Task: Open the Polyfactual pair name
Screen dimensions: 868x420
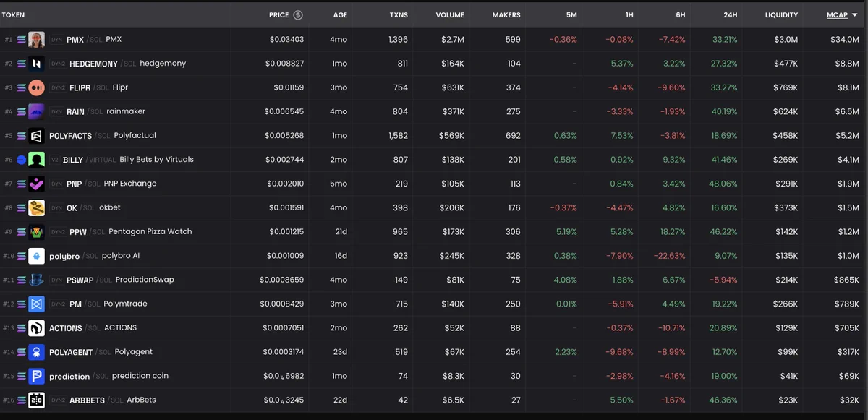Action: click(x=135, y=136)
